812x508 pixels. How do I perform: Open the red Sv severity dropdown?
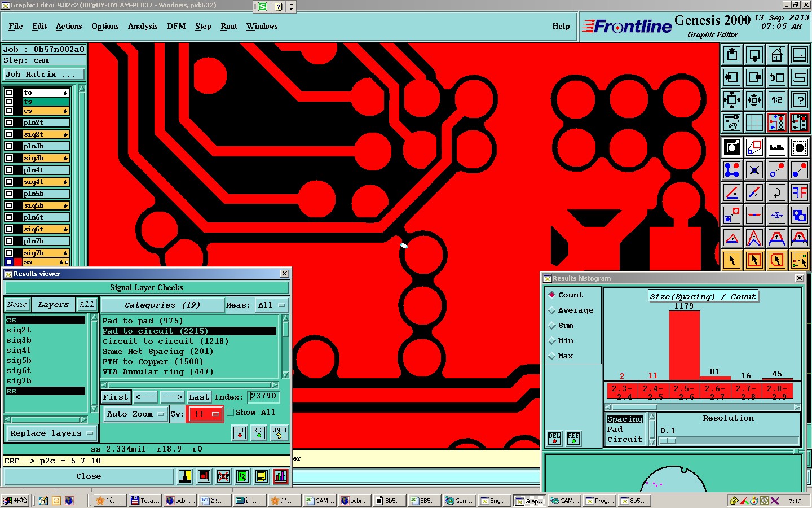[205, 414]
